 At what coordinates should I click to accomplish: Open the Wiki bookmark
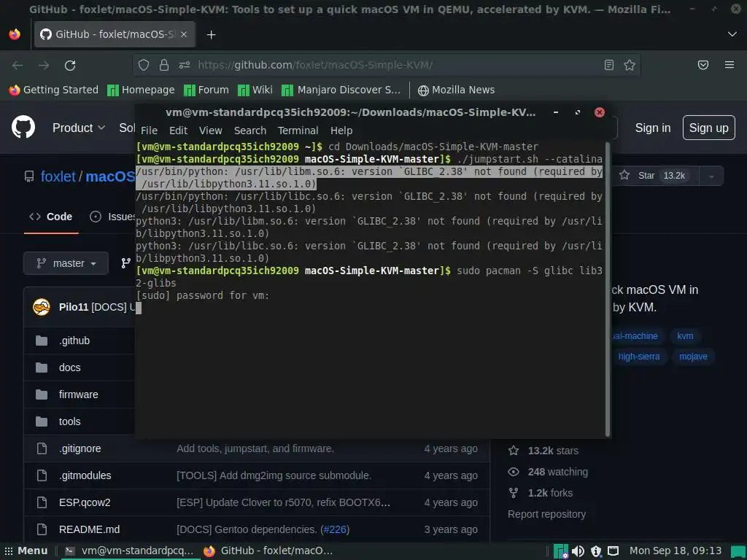pyautogui.click(x=255, y=90)
